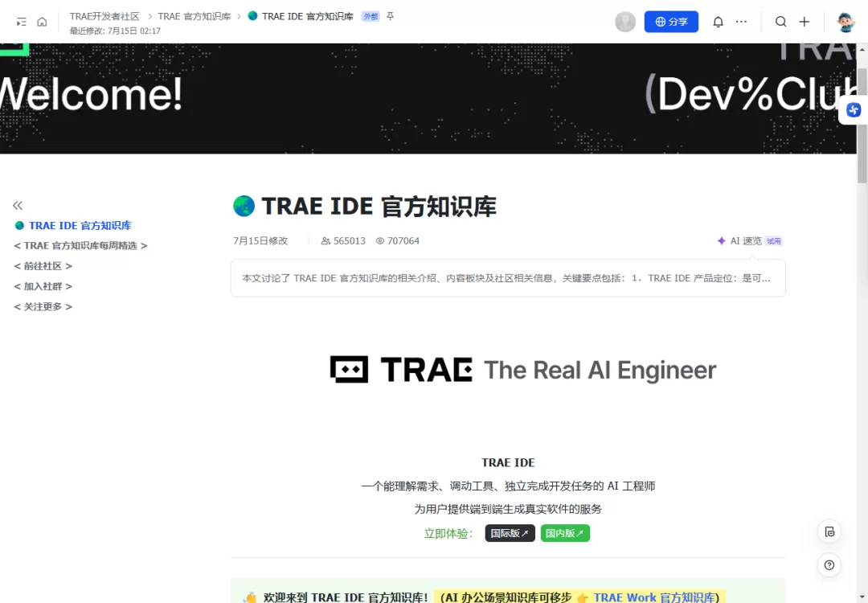Click the 最近修改 timestamp text

115,31
